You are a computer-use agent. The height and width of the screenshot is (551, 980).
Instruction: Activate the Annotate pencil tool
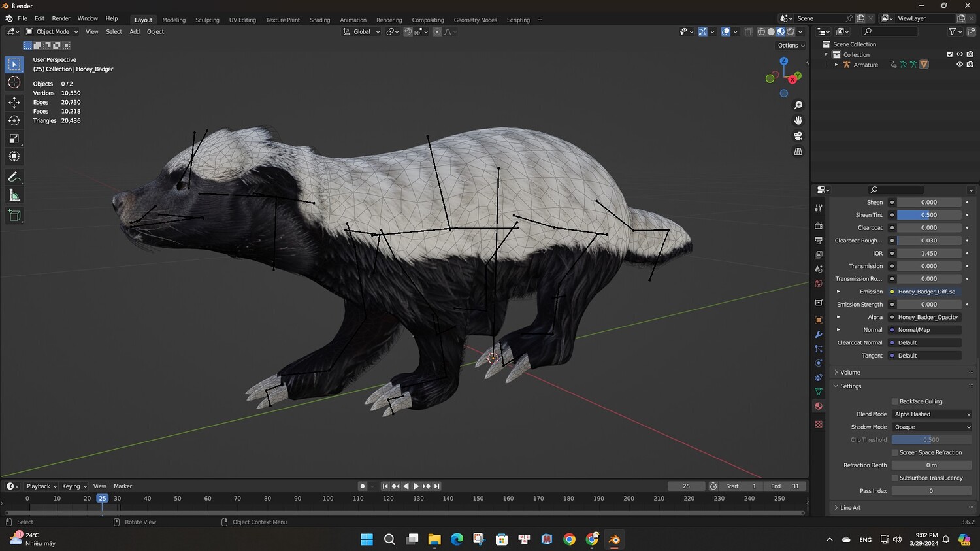pyautogui.click(x=14, y=177)
